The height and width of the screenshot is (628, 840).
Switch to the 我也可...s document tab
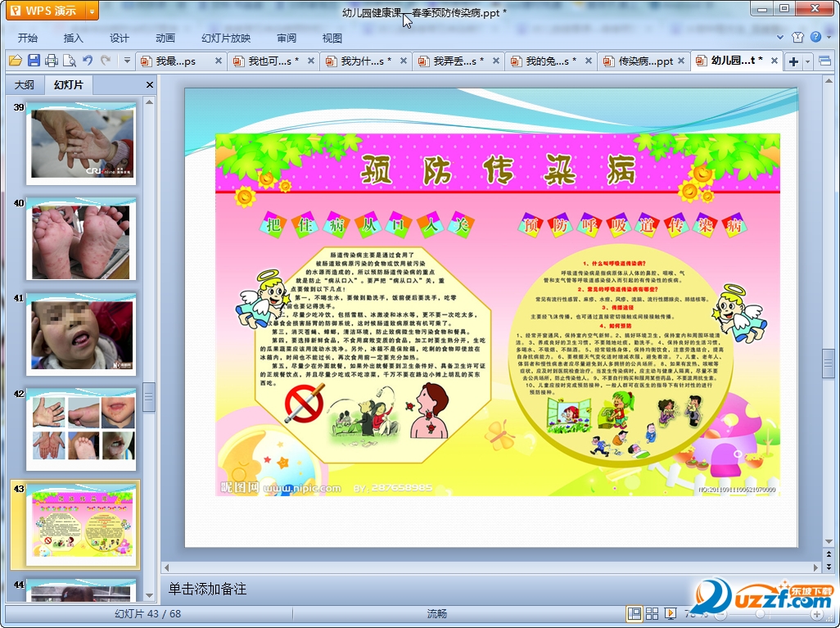pos(267,61)
